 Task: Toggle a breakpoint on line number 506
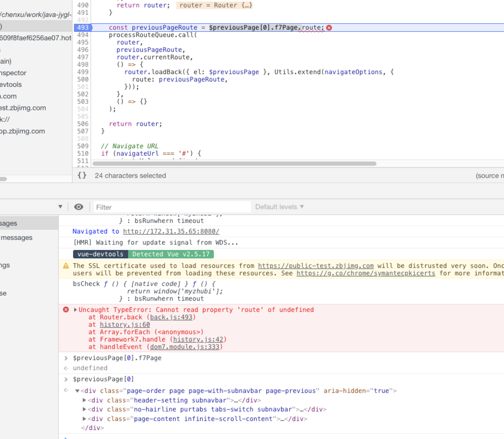coord(83,124)
